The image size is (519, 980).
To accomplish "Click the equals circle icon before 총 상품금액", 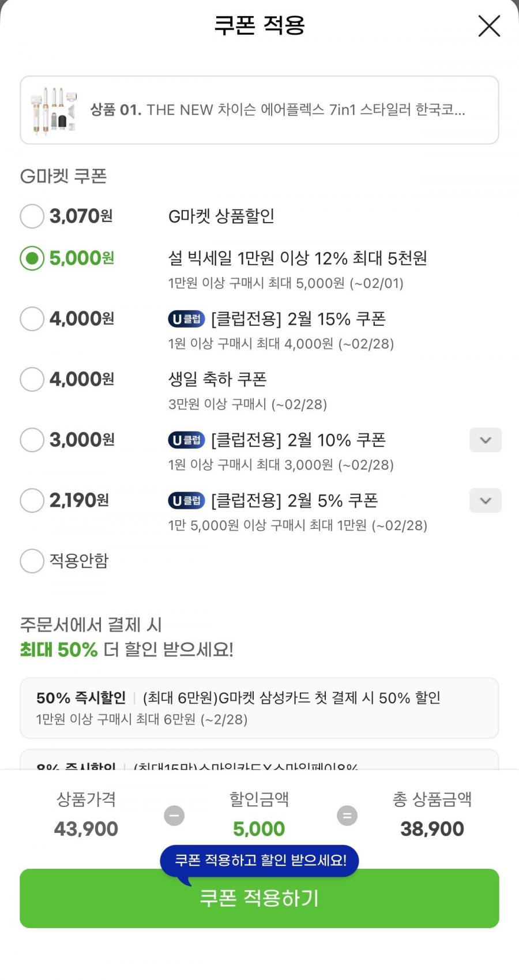I will (347, 816).
